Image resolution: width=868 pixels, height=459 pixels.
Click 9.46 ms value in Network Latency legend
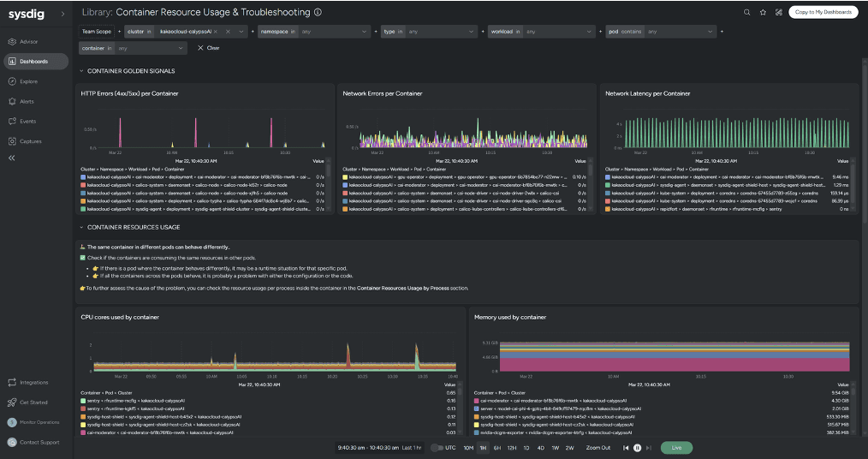tap(840, 177)
